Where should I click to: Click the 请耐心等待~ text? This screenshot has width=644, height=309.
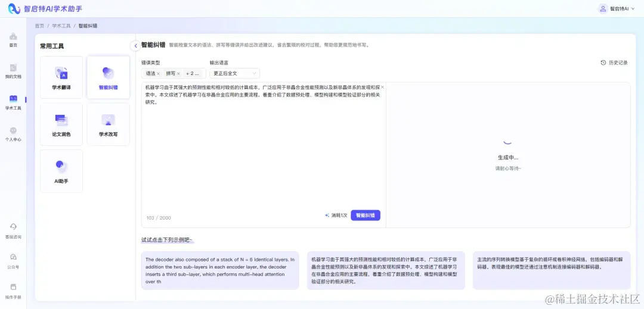pyautogui.click(x=508, y=168)
